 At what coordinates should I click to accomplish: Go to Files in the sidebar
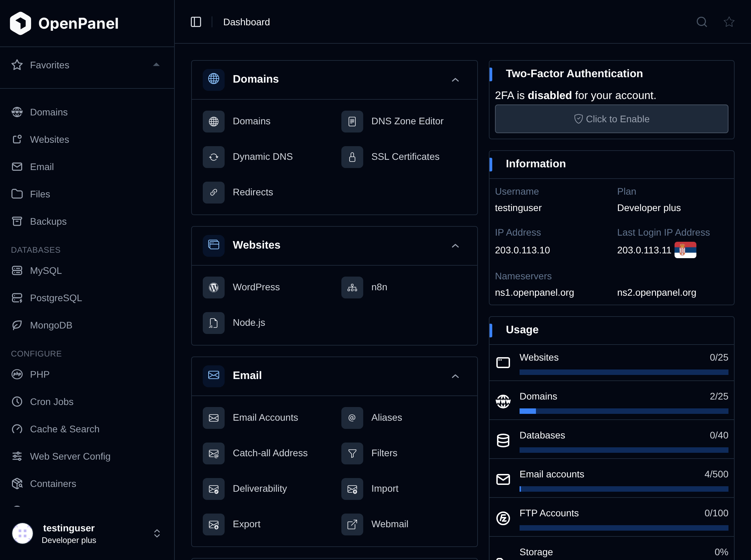coord(87,194)
